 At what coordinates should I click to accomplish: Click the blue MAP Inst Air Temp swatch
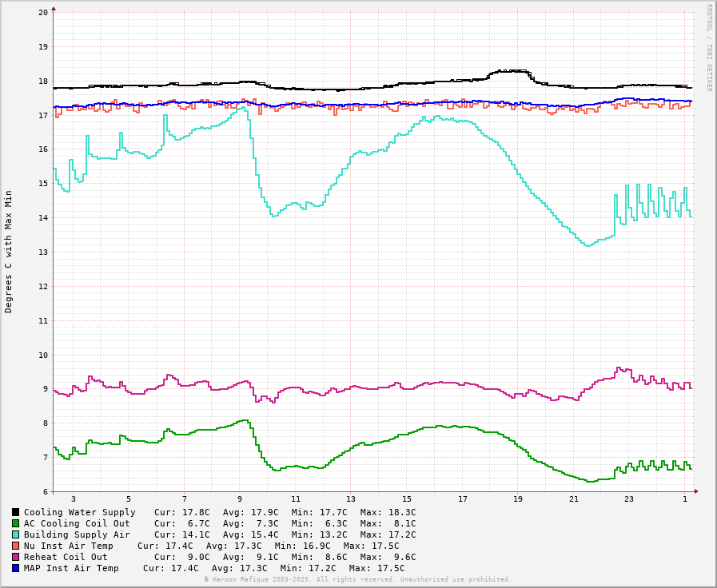coord(16,568)
